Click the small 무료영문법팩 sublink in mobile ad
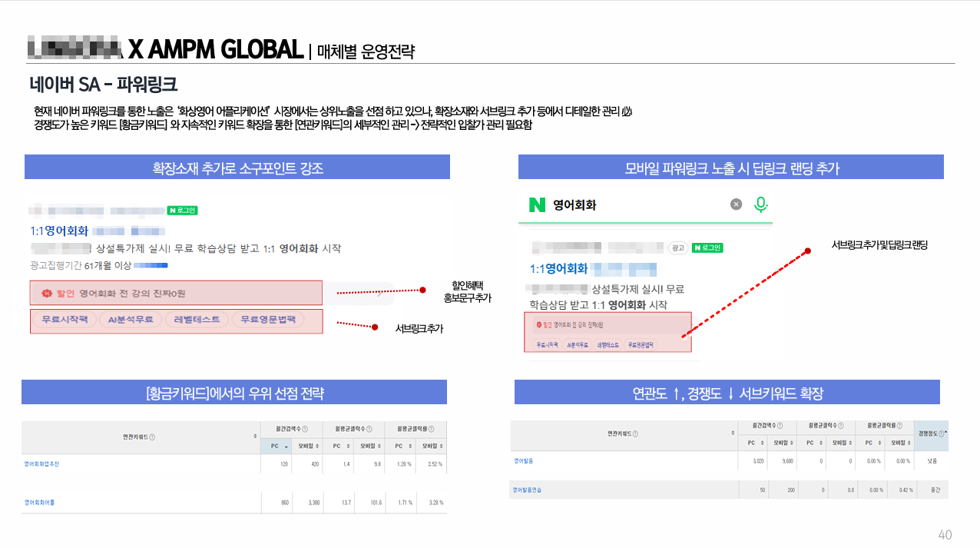980x548 pixels. point(641,345)
